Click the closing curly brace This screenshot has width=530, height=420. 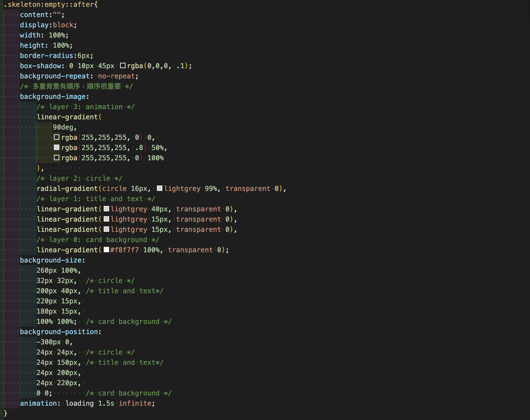tap(5, 414)
